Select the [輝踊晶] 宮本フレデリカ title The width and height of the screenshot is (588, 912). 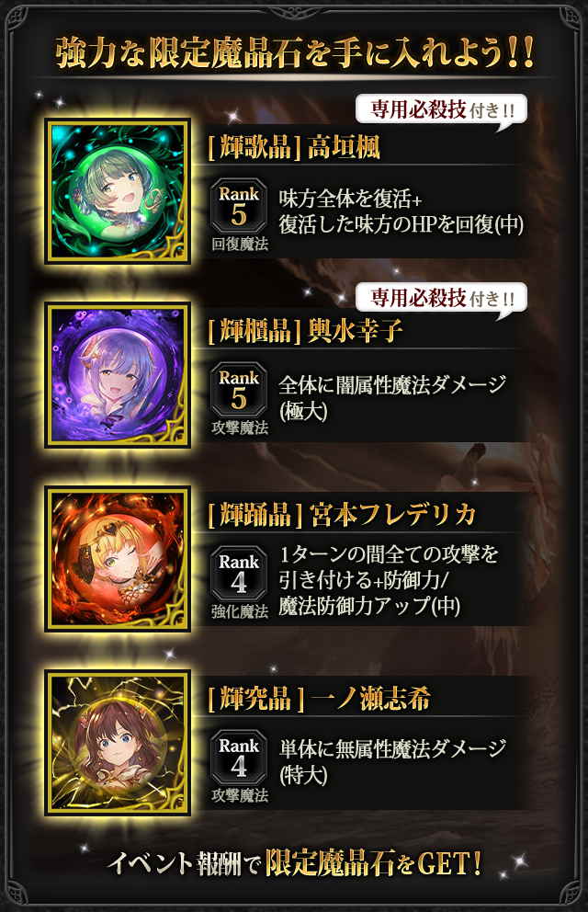coord(342,514)
